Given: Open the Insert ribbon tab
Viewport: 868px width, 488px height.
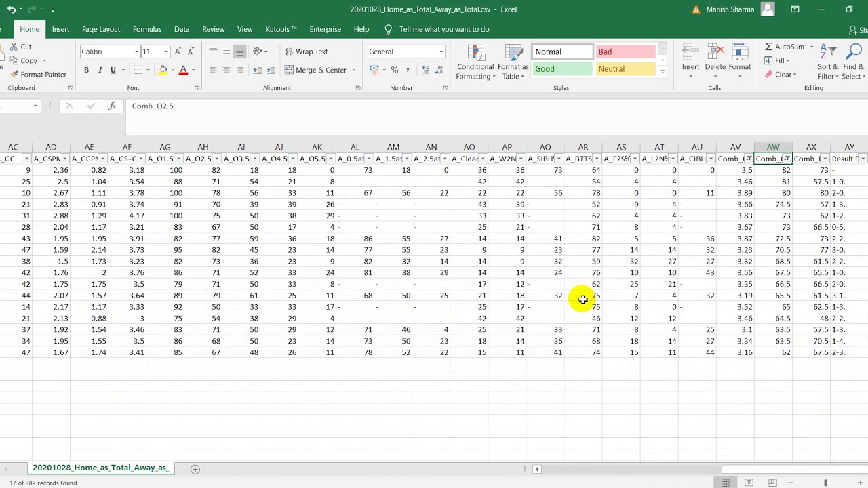Looking at the screenshot, I should pyautogui.click(x=60, y=29).
